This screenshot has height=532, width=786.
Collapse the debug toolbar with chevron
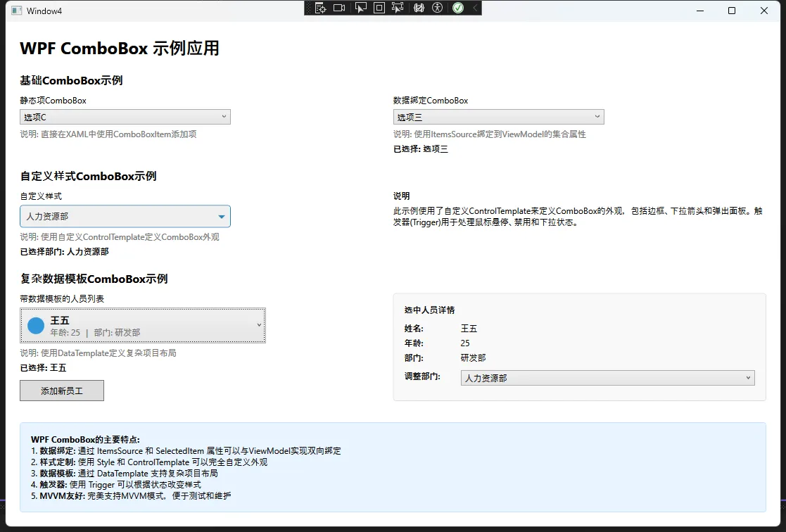[475, 8]
